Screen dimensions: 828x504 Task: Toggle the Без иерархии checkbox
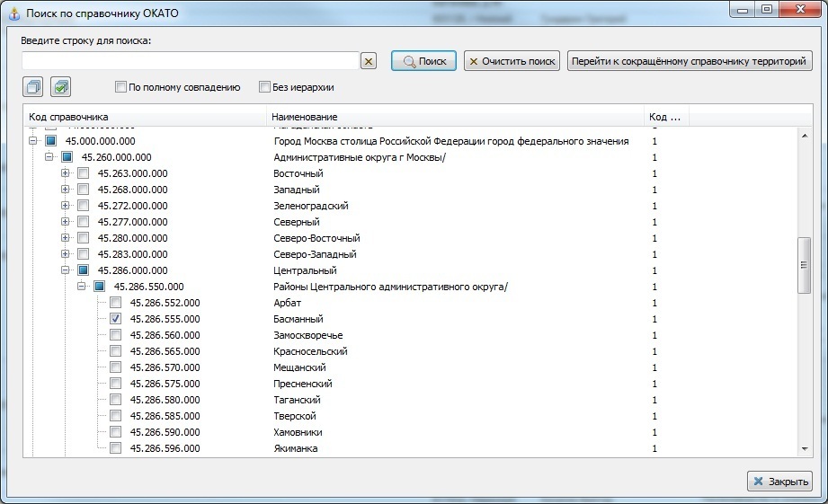pos(264,88)
